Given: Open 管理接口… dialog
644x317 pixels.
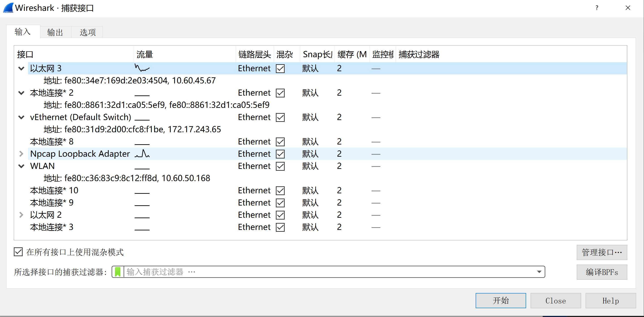Looking at the screenshot, I should point(602,252).
